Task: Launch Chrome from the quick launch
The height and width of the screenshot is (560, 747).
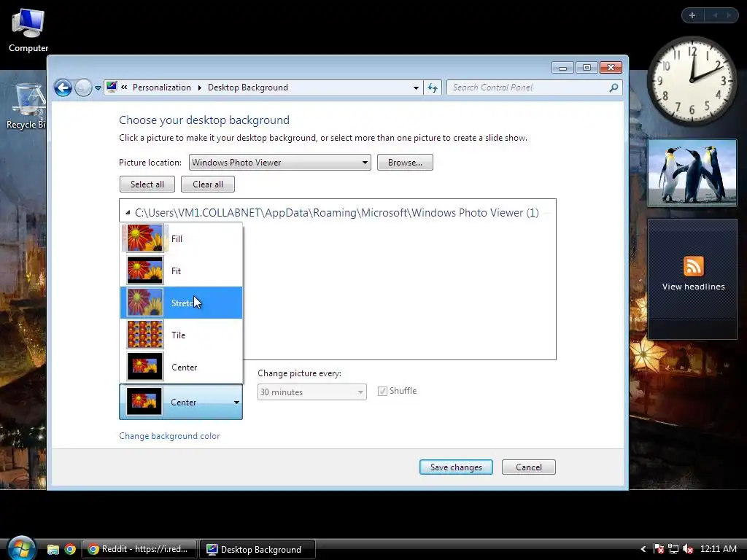Action: 70,550
